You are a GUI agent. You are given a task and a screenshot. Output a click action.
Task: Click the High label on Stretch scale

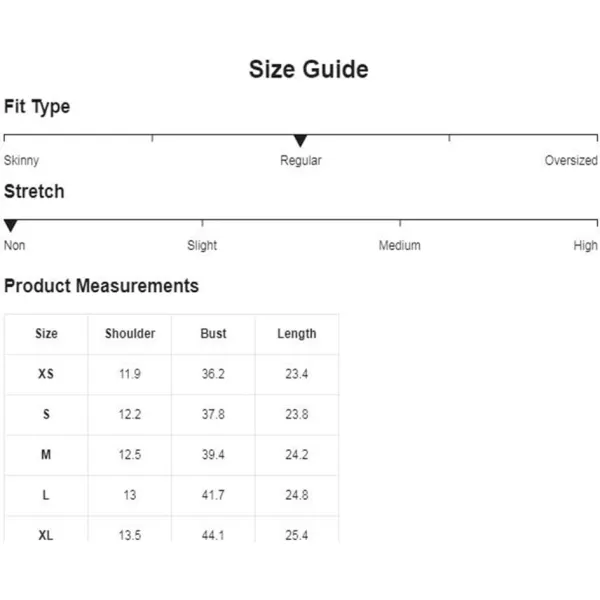(585, 245)
